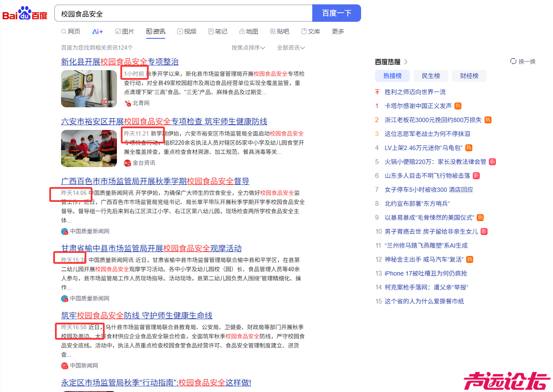Click the 新 badge beside 山东多人目击不明飞行物
553x392 pixels.
(476, 176)
